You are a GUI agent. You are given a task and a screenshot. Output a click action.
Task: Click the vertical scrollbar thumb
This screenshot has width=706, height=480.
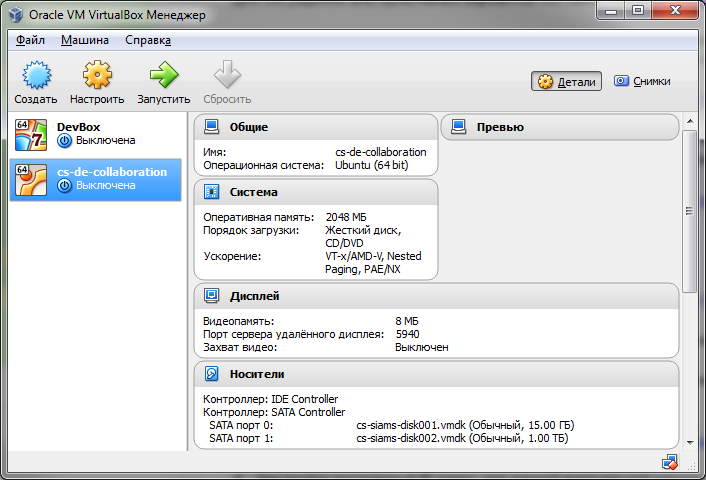689,211
